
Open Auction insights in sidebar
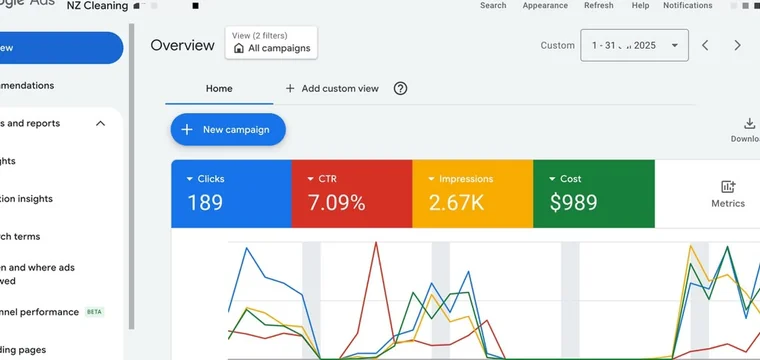tap(27, 199)
